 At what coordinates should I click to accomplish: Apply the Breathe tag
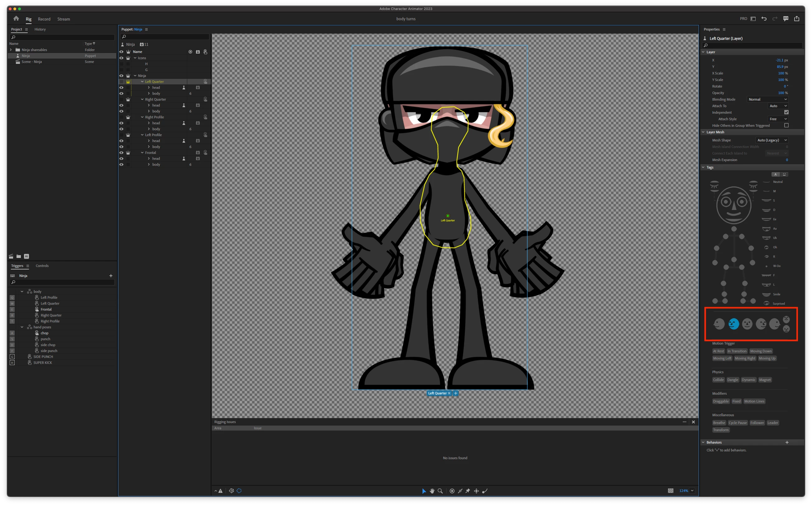(719, 423)
